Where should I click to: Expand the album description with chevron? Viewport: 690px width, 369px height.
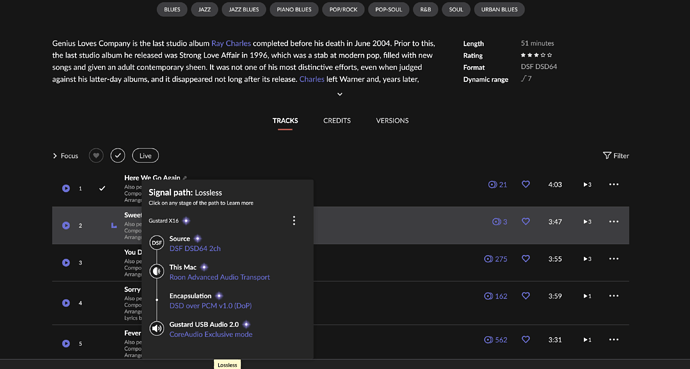(340, 94)
